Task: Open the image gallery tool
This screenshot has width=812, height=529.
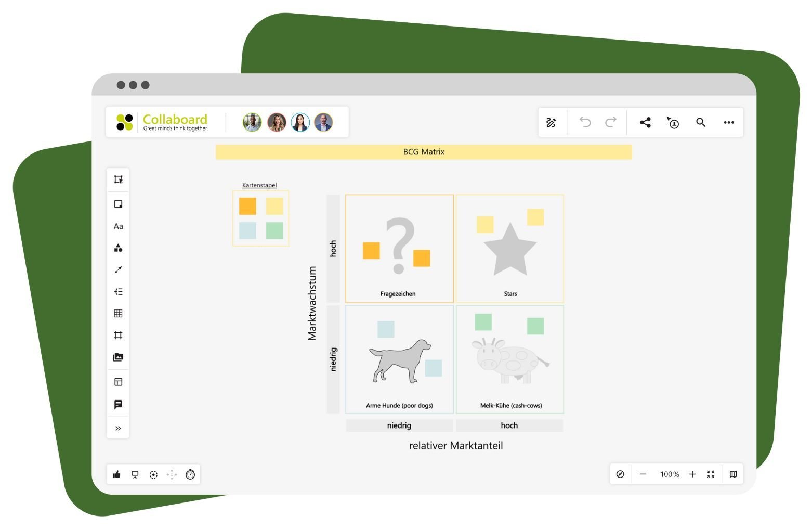Action: coord(118,357)
